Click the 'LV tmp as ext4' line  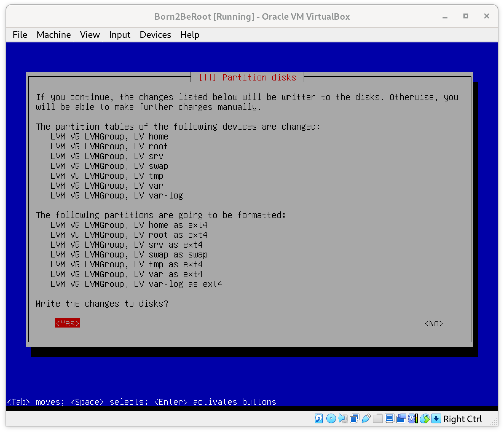[127, 264]
